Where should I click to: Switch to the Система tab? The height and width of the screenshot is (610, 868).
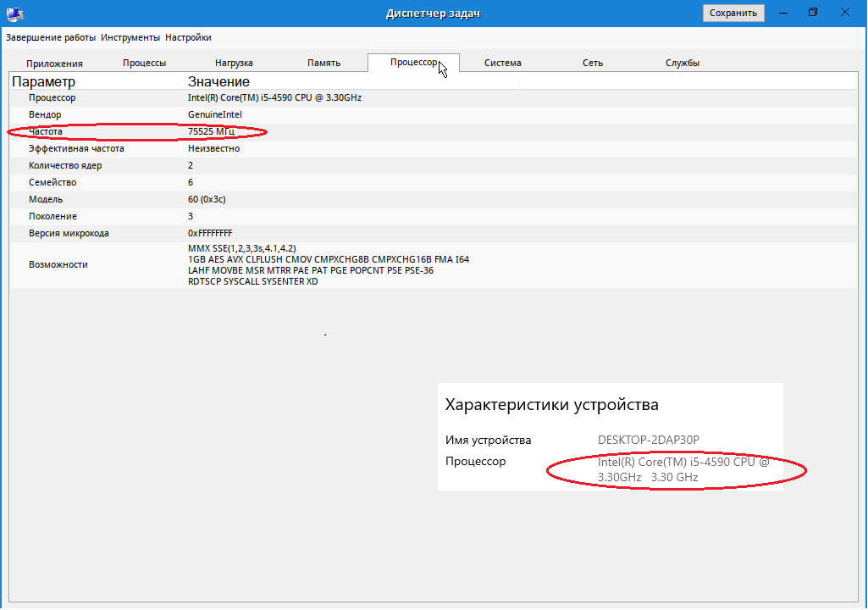503,64
